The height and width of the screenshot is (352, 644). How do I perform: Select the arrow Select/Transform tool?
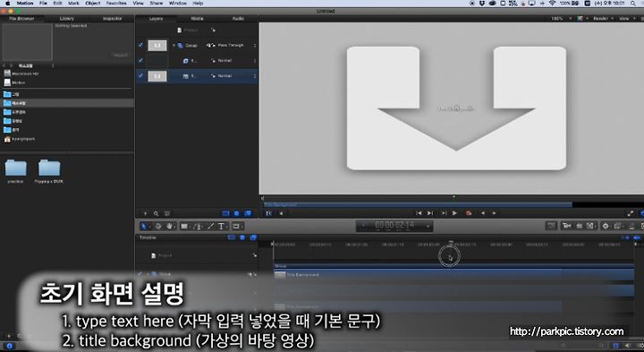[x=143, y=227]
